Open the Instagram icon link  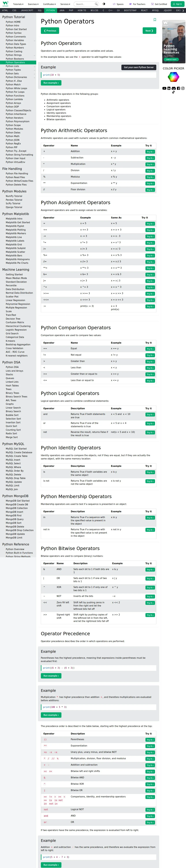point(183,88)
